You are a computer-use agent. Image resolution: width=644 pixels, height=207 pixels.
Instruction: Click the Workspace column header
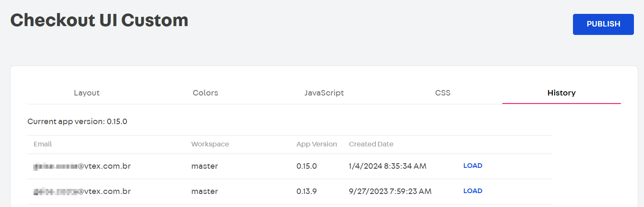click(x=210, y=144)
